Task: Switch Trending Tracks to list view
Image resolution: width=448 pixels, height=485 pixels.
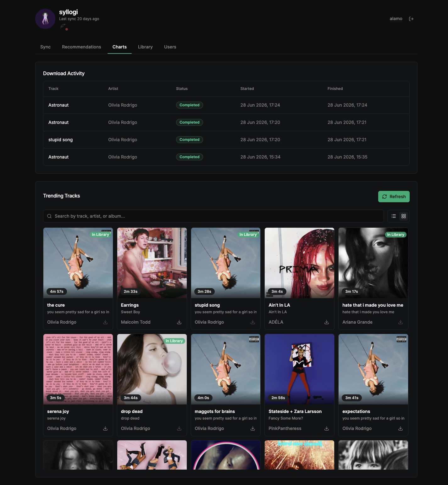Action: point(394,216)
